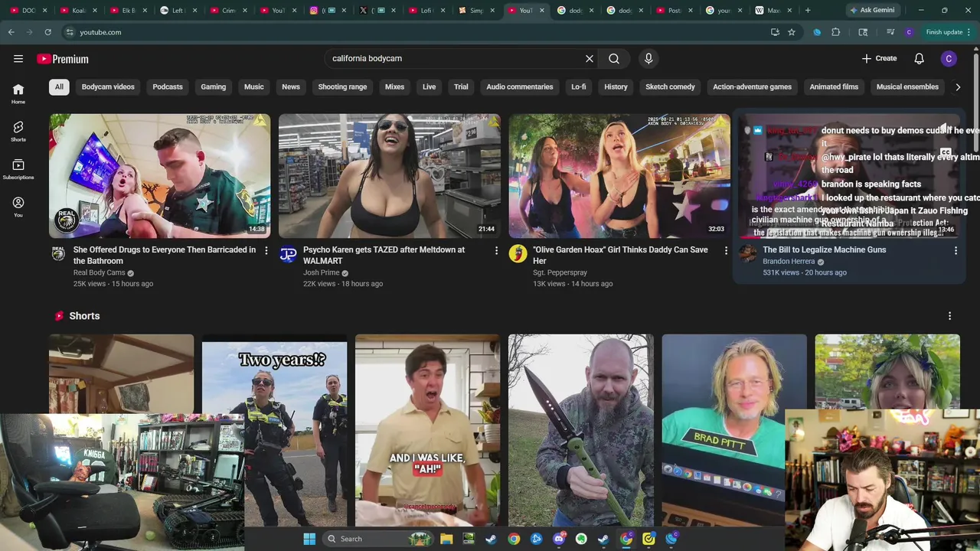Open options for Psycho Karen video

(x=496, y=250)
